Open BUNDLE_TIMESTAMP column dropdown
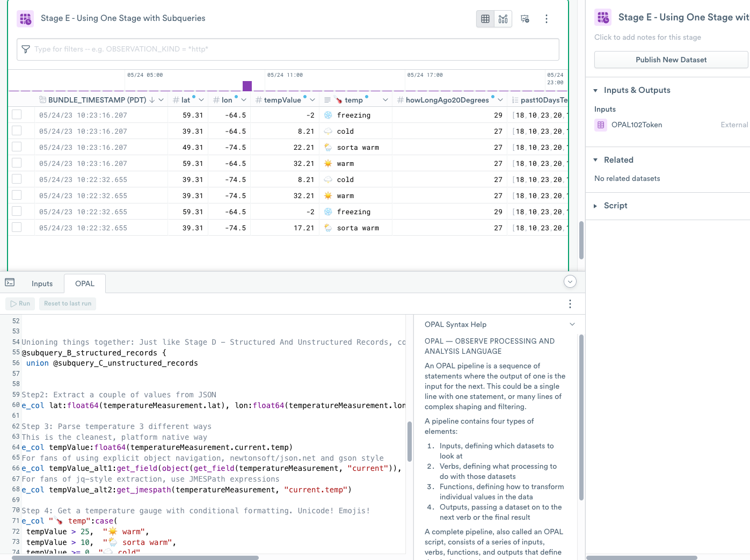Screen dimensions: 750x560 pos(161,100)
